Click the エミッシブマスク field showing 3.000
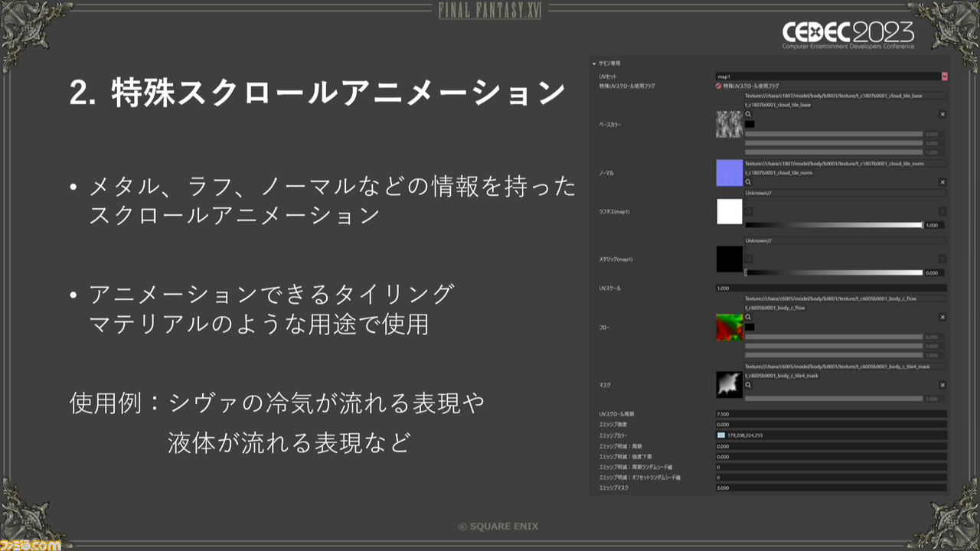Image resolution: width=980 pixels, height=551 pixels. click(x=831, y=487)
